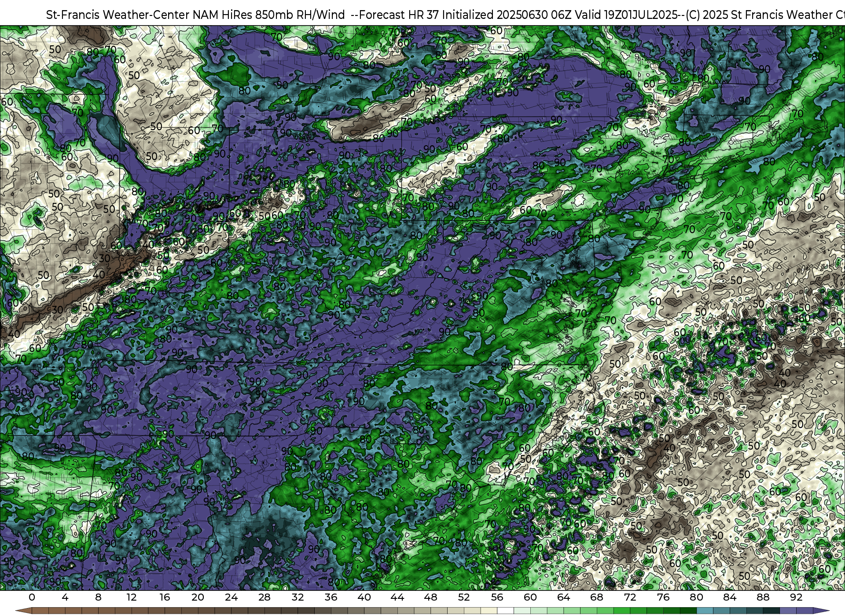845x616 pixels.
Task: Click the '48' colorbar tick label
Action: (431, 598)
